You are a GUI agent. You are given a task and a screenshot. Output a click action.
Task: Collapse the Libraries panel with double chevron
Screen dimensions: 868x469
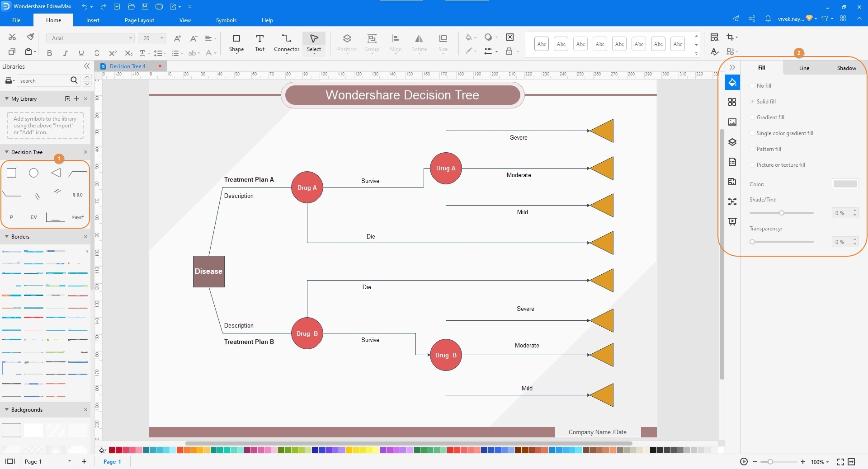[87, 66]
